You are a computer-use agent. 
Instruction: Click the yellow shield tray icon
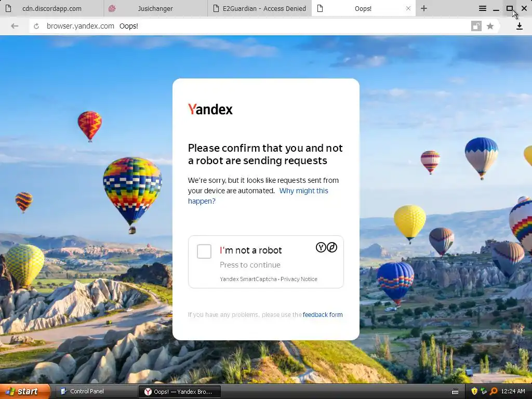click(474, 392)
